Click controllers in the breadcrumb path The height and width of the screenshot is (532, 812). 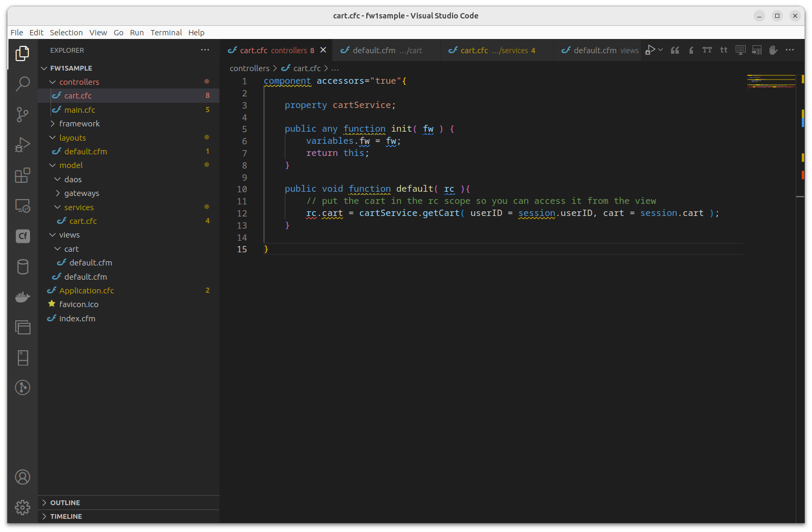249,68
